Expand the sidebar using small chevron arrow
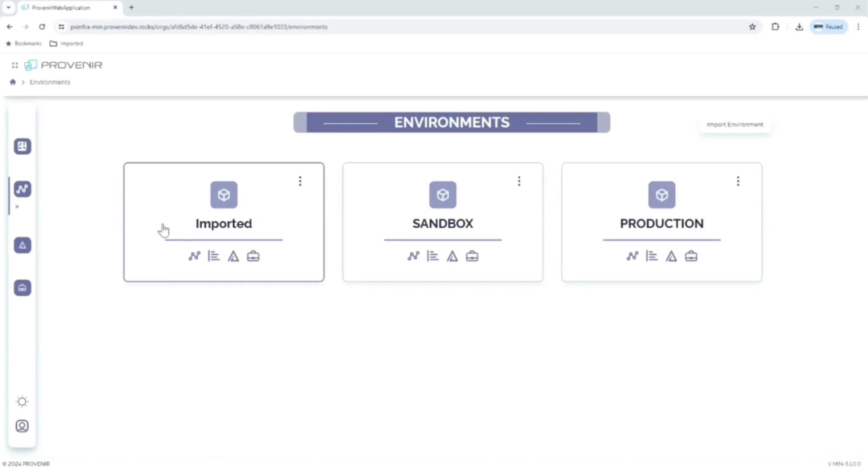This screenshot has width=868, height=468. (x=17, y=207)
